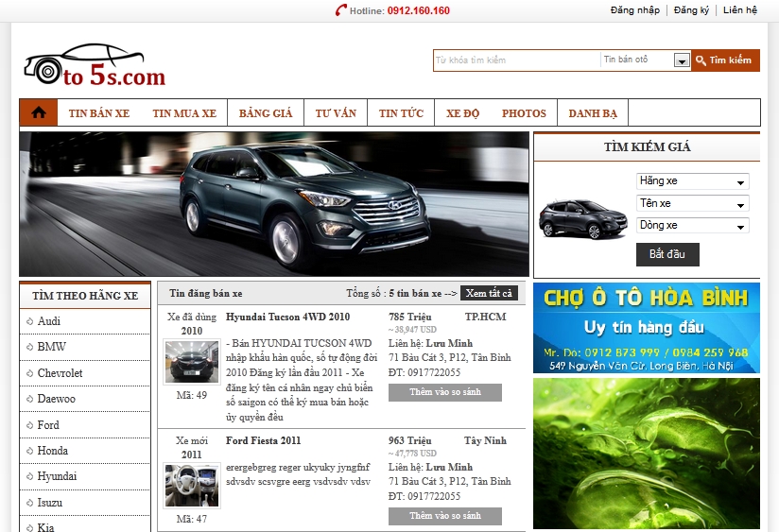Click the keyword search input field
The image size is (779, 532).
coord(517,60)
